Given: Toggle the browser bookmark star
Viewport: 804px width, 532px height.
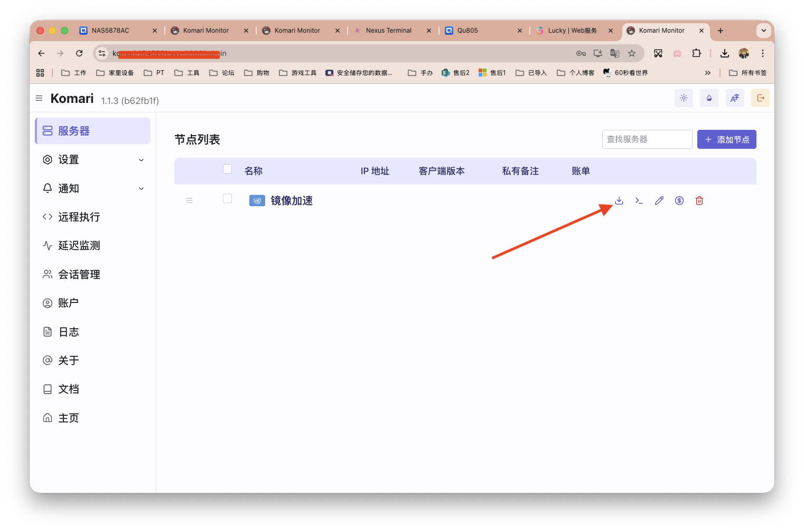Looking at the screenshot, I should (632, 53).
